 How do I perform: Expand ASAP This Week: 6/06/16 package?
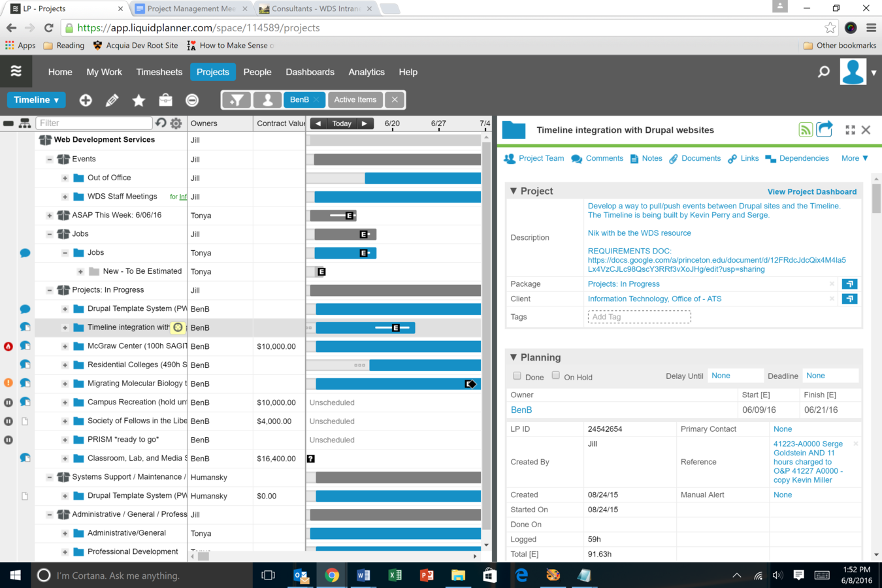pyautogui.click(x=50, y=216)
